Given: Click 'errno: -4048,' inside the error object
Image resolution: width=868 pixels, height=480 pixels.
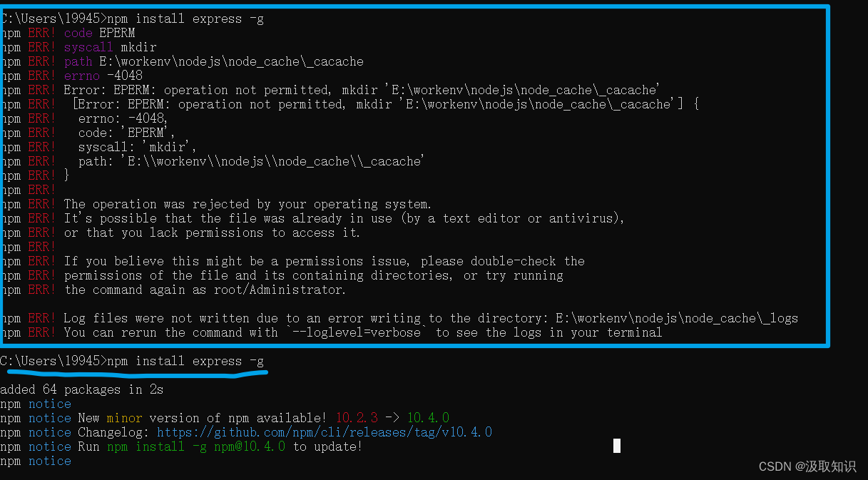Looking at the screenshot, I should [x=123, y=118].
